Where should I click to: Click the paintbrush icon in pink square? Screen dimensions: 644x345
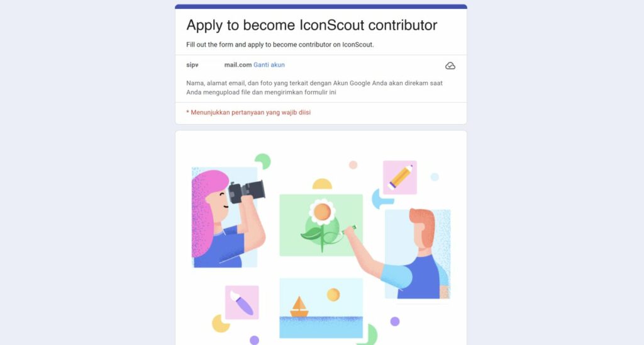pos(242,302)
